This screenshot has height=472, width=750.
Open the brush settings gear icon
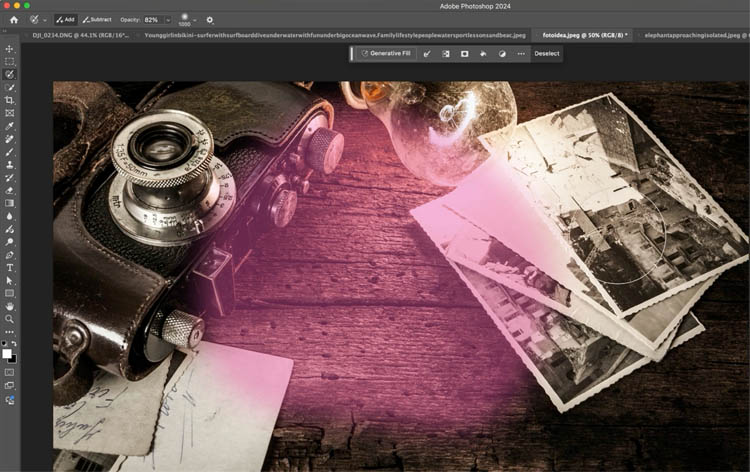(210, 20)
